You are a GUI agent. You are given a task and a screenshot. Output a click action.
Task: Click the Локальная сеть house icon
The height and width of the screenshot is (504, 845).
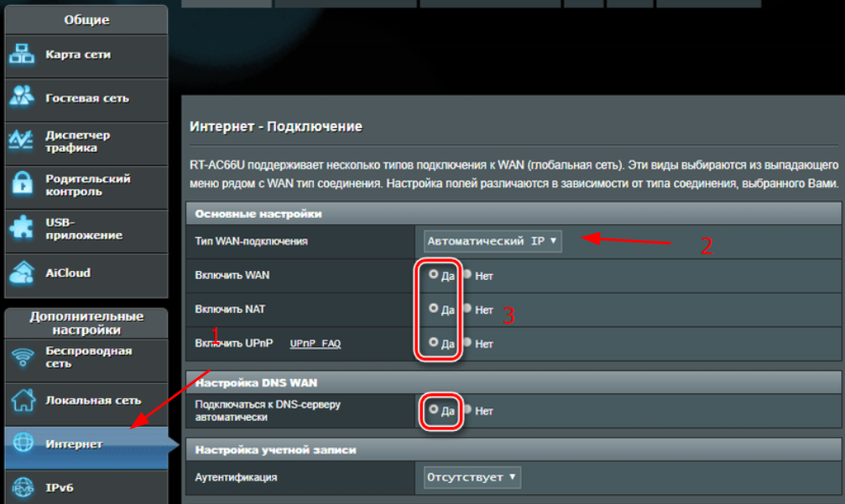(x=23, y=401)
